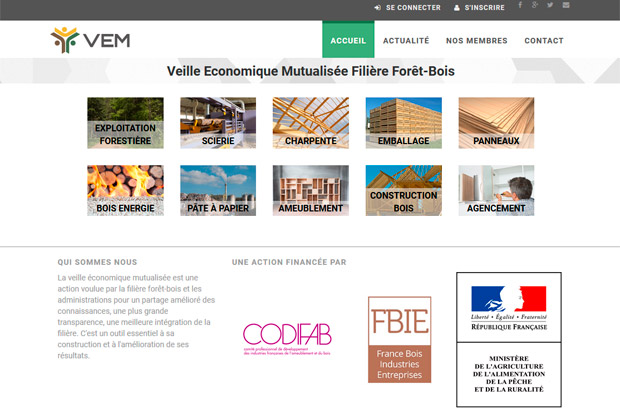Go to the Accueil tab

(x=348, y=40)
